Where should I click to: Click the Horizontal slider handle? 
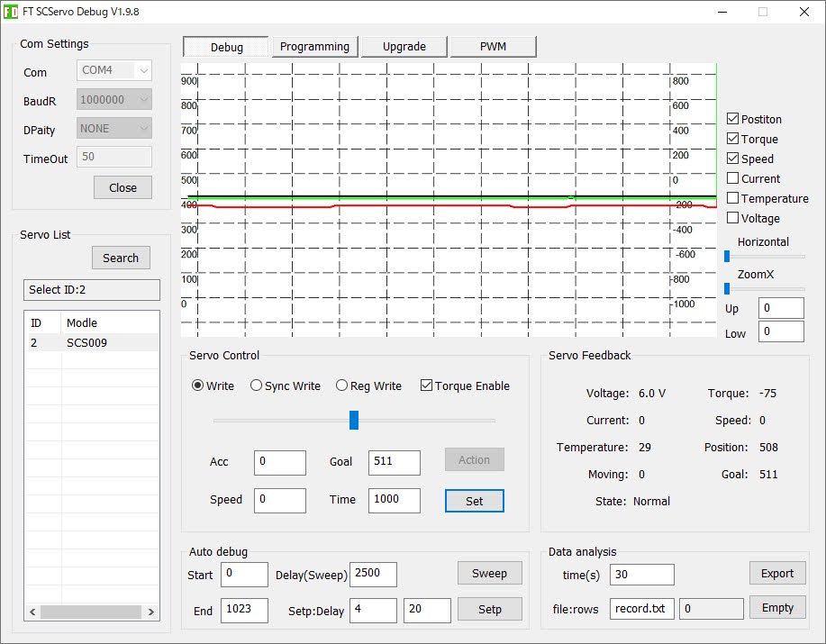tap(727, 257)
